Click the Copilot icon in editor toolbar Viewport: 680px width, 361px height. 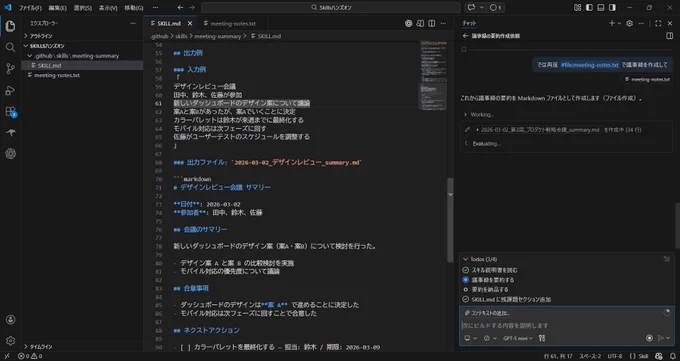pyautogui.click(x=409, y=23)
